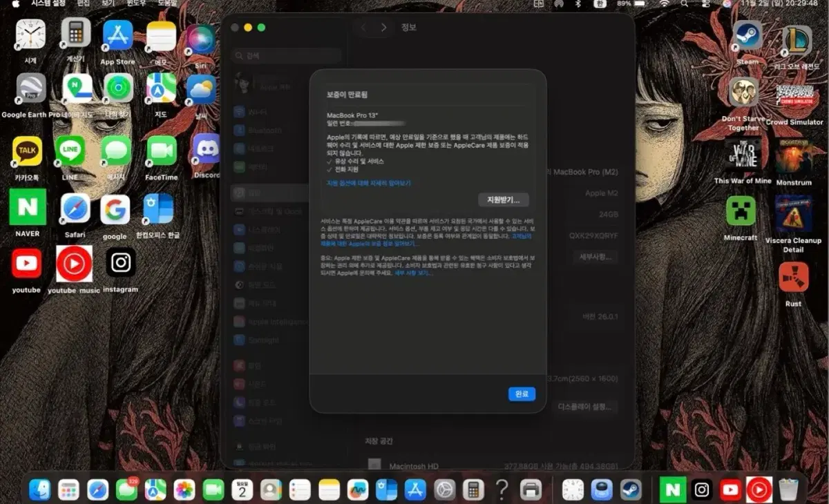Open Reminders in the Dock
Screen dimensions: 829x504
coord(300,490)
